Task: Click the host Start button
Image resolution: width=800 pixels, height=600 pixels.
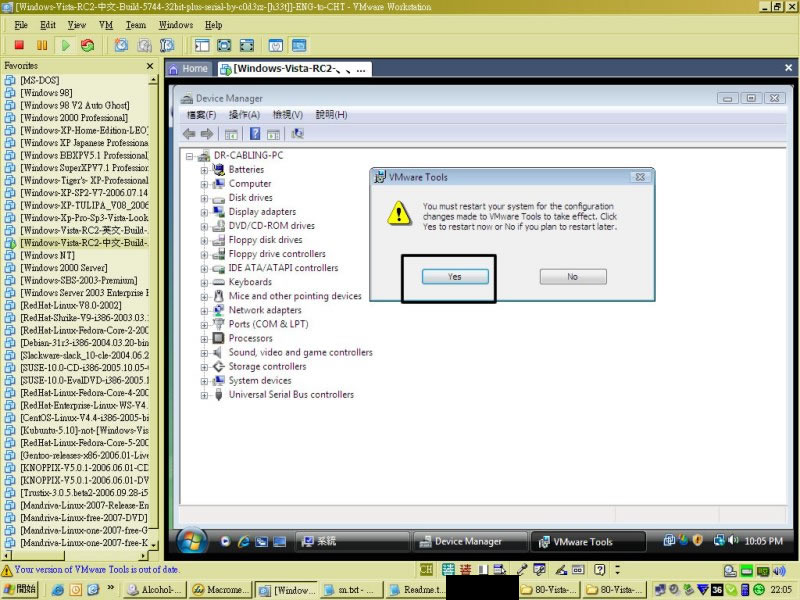Action: coord(20,589)
